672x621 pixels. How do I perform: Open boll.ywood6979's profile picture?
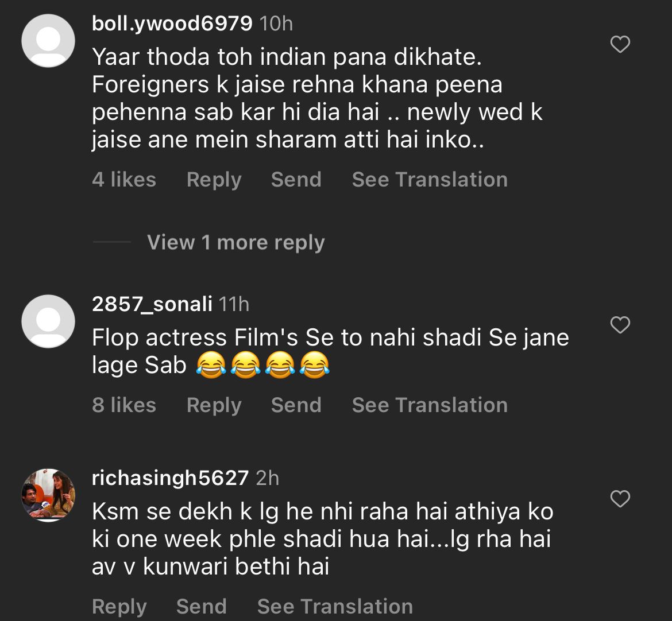coord(48,41)
